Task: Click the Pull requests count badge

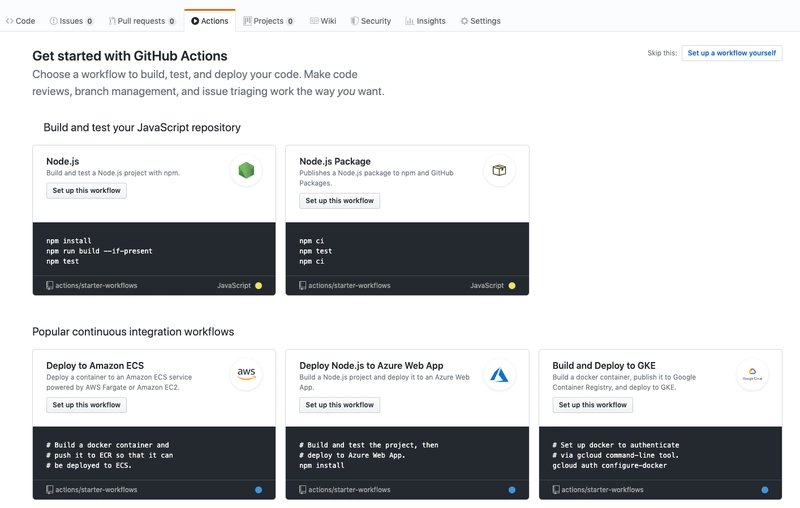Action: [172, 21]
